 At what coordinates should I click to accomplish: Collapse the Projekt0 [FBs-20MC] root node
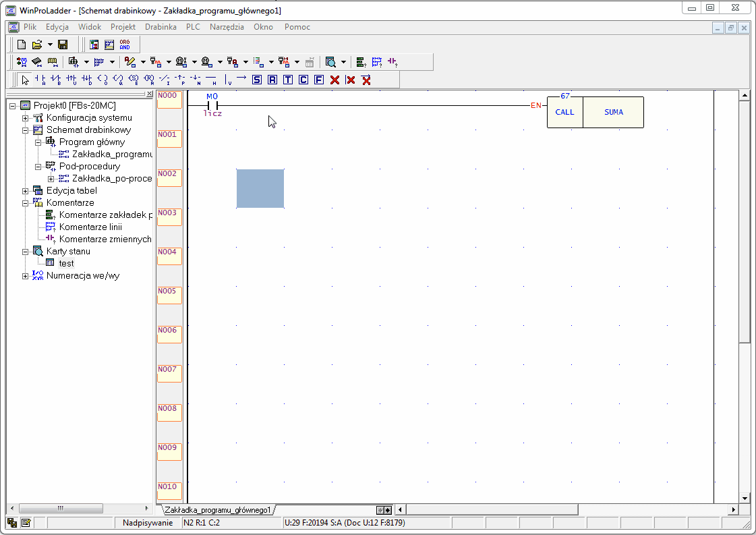pyautogui.click(x=13, y=106)
